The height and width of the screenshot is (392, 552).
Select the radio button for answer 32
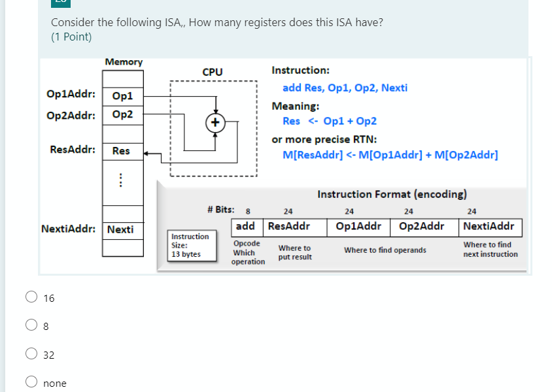pyautogui.click(x=31, y=353)
